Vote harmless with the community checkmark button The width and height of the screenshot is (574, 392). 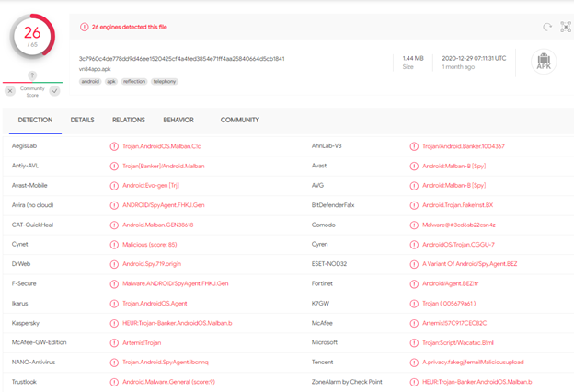tap(55, 91)
